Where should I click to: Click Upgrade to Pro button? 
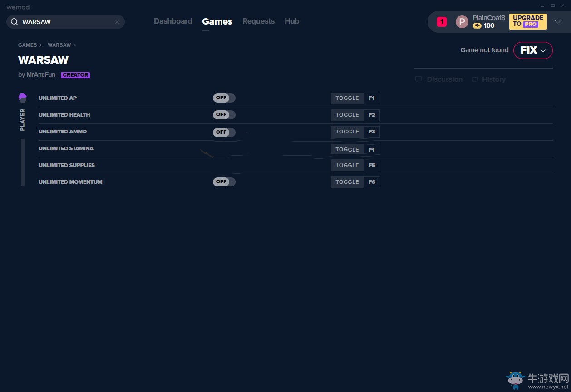coord(528,21)
